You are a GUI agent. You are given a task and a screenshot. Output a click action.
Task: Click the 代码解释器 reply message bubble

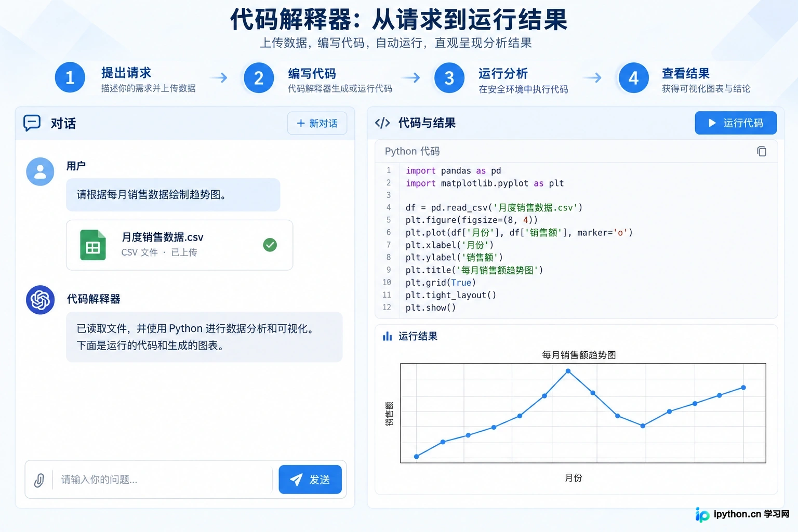[204, 337]
